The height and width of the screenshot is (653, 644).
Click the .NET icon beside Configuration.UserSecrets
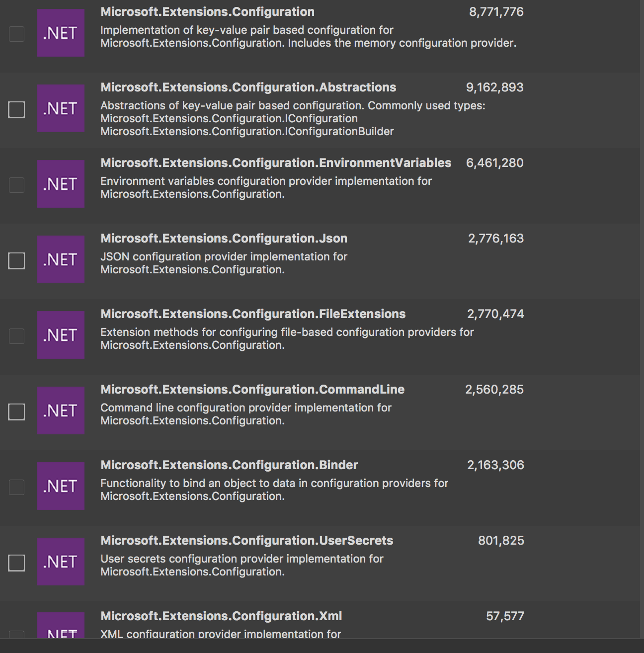(x=61, y=562)
